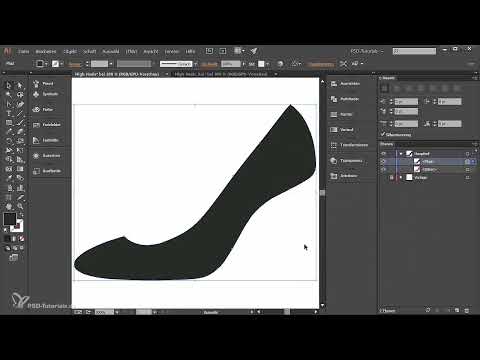
Task: Toggle the lock icon of Vorlage layer
Action: click(391, 178)
